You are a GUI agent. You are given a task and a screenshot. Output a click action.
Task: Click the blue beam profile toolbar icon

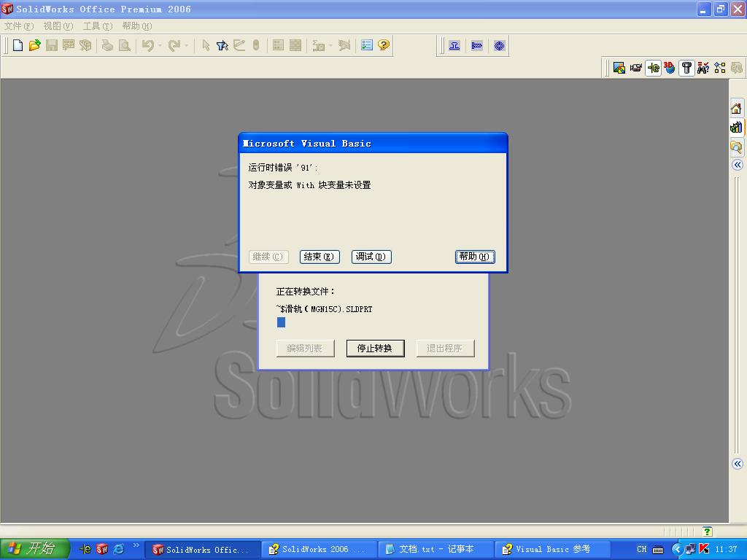click(454, 46)
